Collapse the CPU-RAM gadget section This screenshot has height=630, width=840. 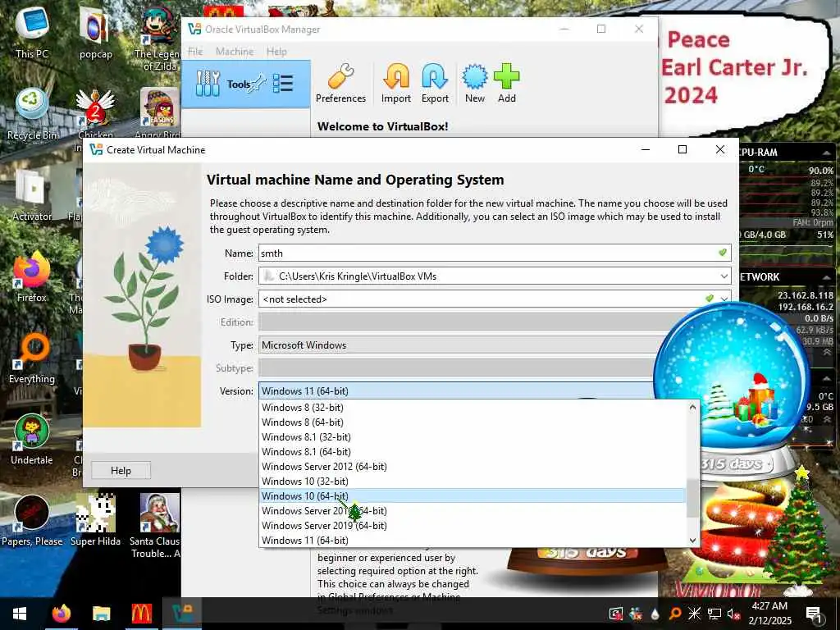pyautogui.click(x=827, y=153)
